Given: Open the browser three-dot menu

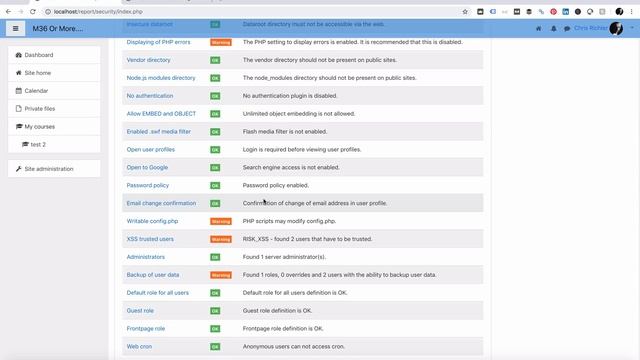Looking at the screenshot, I should point(631,12).
